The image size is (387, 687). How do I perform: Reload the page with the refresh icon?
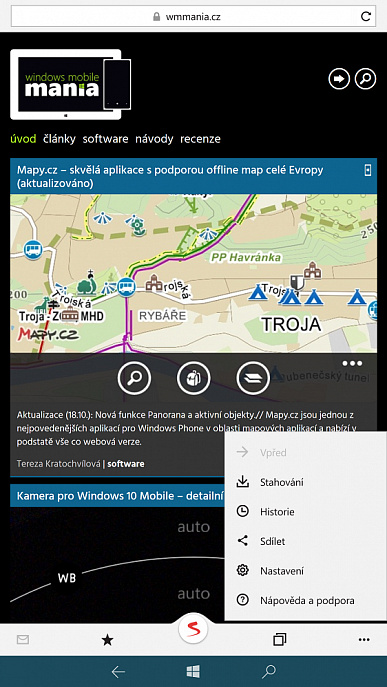click(365, 17)
